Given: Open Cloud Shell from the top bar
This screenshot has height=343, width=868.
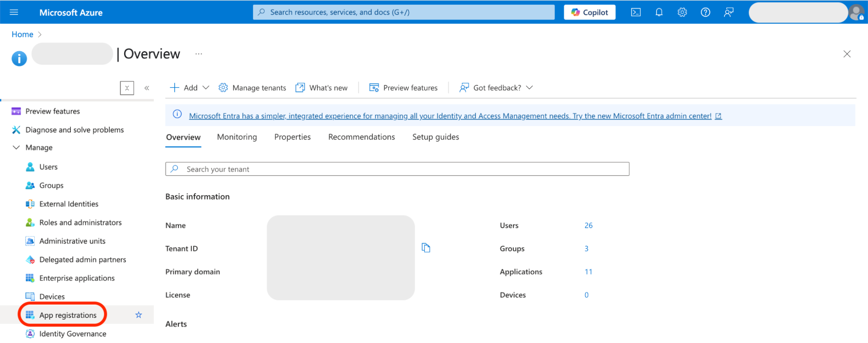Looking at the screenshot, I should tap(636, 12).
